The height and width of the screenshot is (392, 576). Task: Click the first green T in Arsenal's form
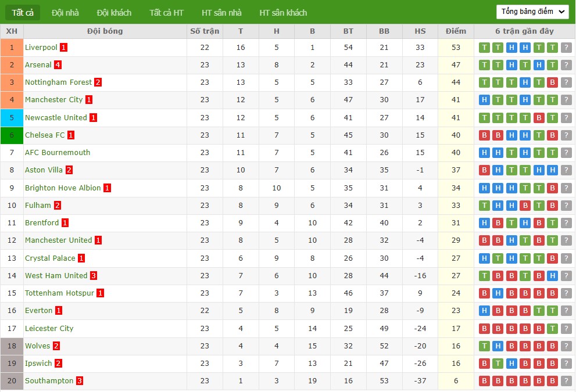pyautogui.click(x=484, y=65)
